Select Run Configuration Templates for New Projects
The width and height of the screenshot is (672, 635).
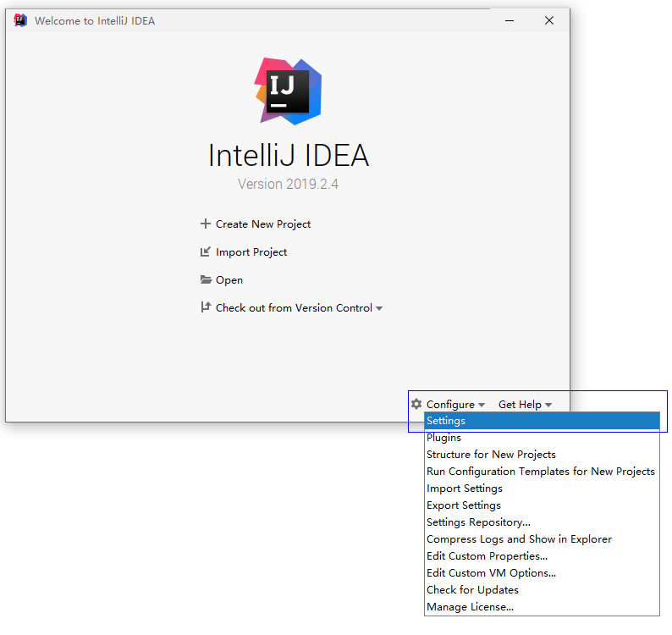(542, 472)
